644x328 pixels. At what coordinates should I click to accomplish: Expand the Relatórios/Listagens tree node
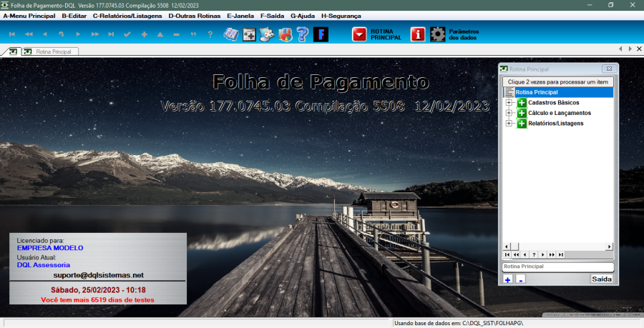click(509, 124)
